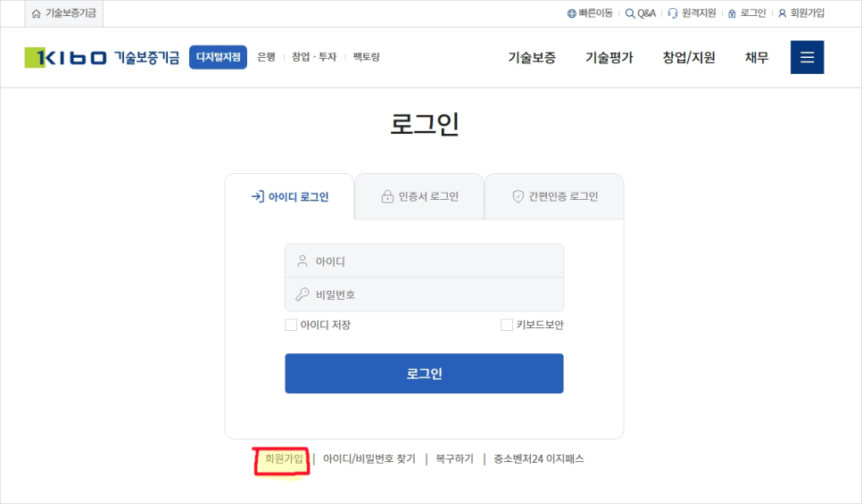Click the 디지털지점 blue badge button
The height and width of the screenshot is (504, 862).
pyautogui.click(x=218, y=58)
